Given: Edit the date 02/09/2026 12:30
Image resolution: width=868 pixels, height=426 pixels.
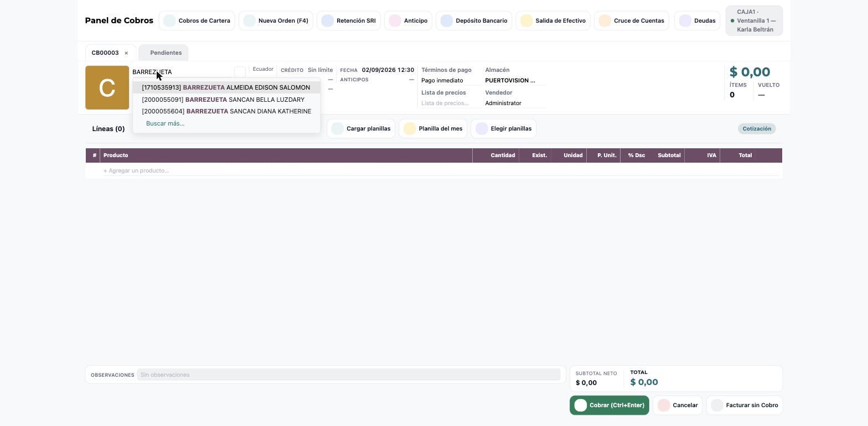Looking at the screenshot, I should (388, 70).
